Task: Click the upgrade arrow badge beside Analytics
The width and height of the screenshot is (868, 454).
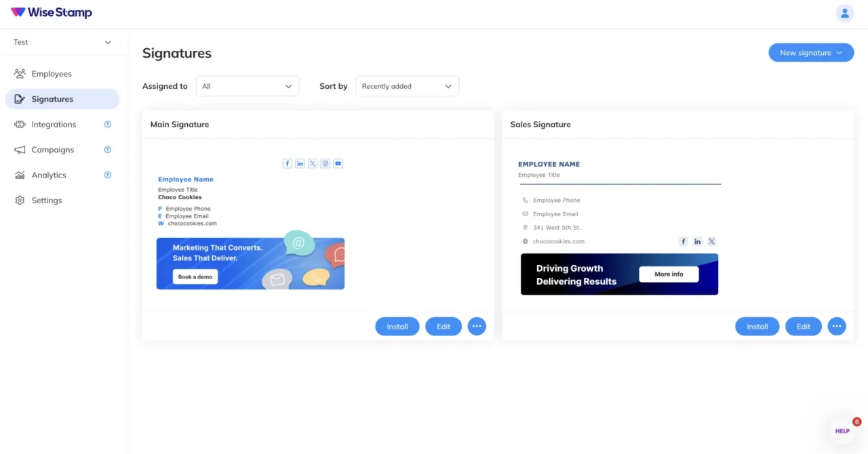Action: click(x=107, y=175)
